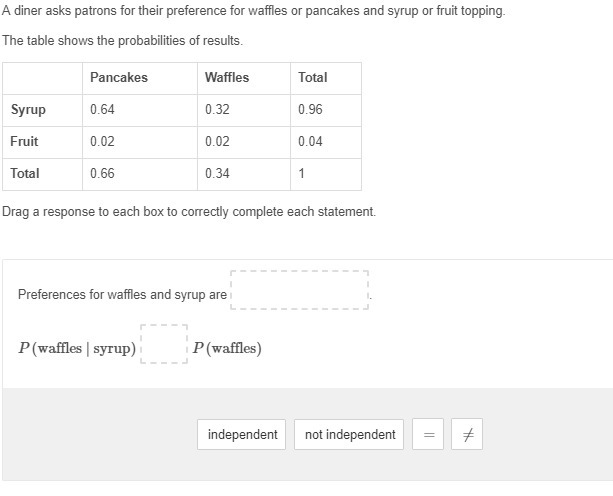The height and width of the screenshot is (496, 613).
Task: Select the 0.34 table cell
Action: 217,174
